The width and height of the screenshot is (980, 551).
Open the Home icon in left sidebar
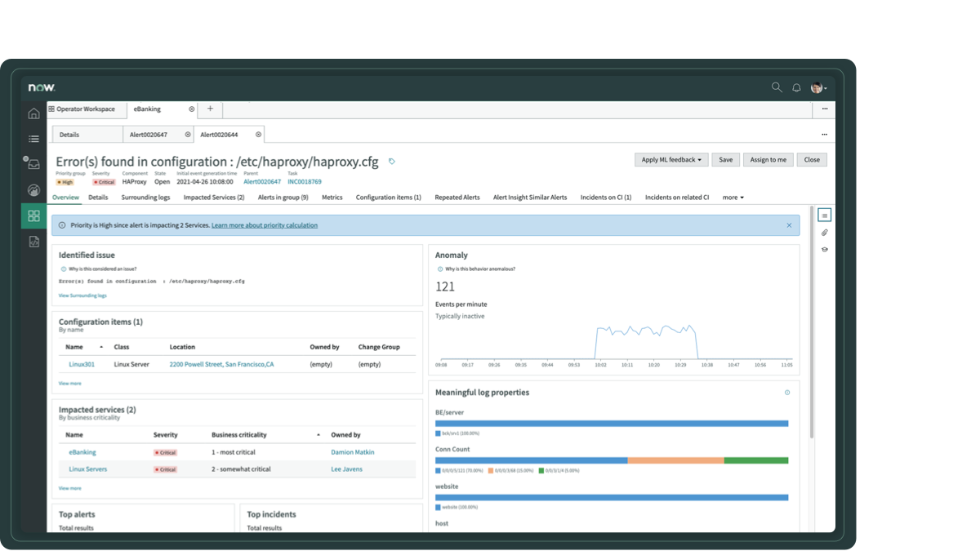[33, 113]
